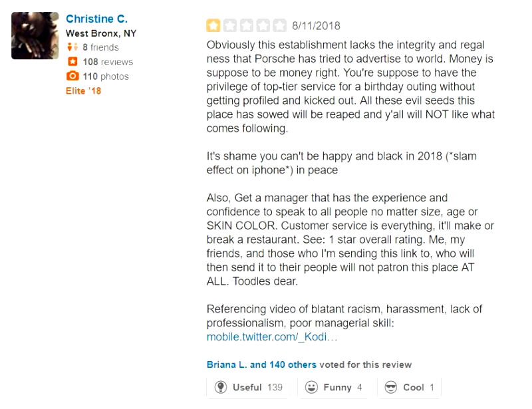Screen dimensions: 532x409
Task: Vote this review as Cool
Action: 408,387
